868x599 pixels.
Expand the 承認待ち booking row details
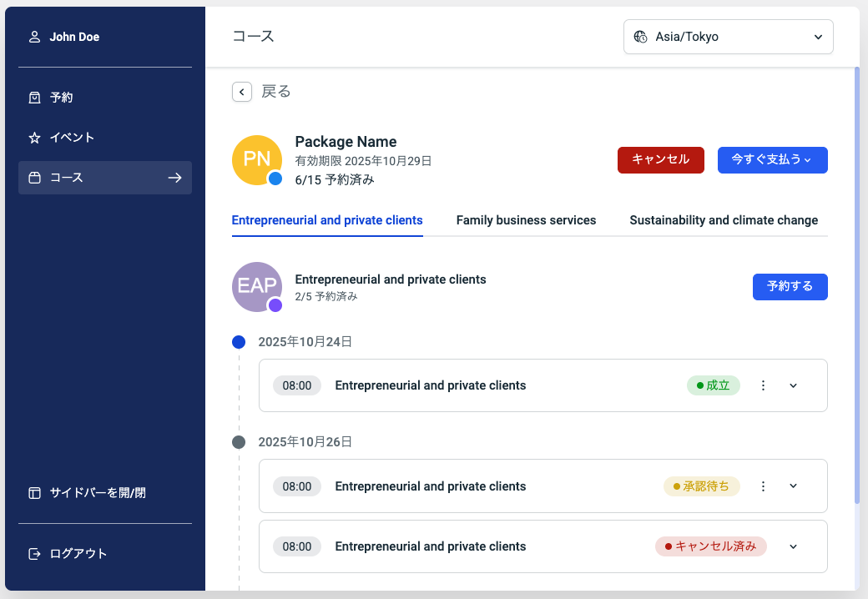[x=793, y=486]
